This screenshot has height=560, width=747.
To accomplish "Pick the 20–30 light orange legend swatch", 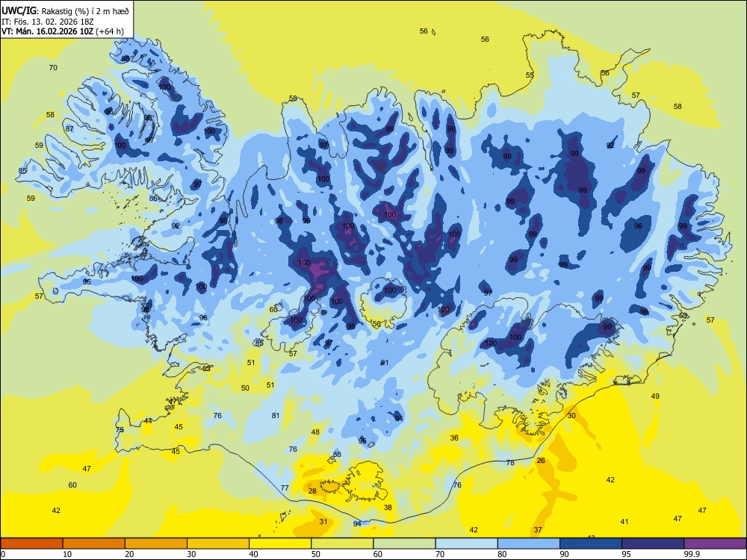I will point(156,544).
